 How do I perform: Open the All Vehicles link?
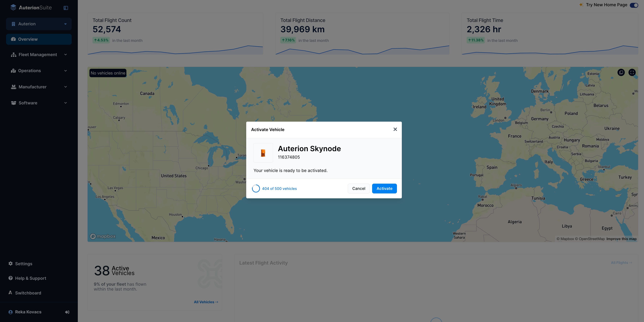pos(206,302)
